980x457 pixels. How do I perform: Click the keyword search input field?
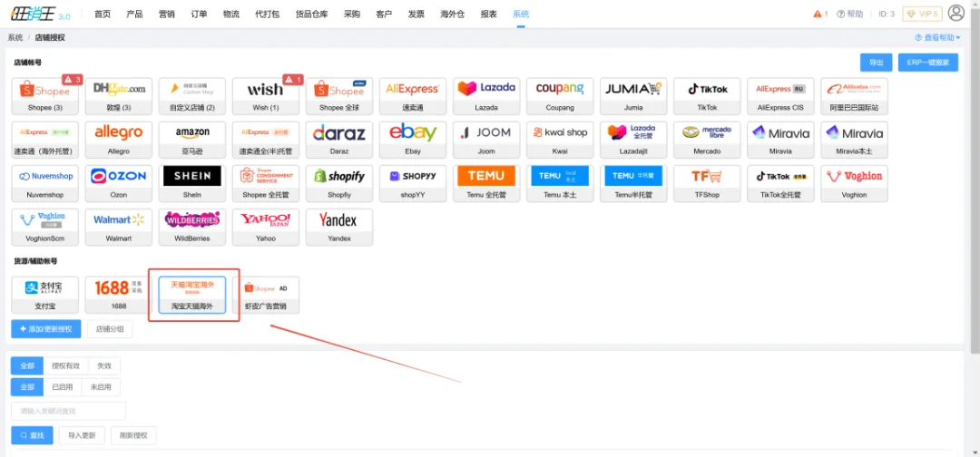pyautogui.click(x=69, y=411)
